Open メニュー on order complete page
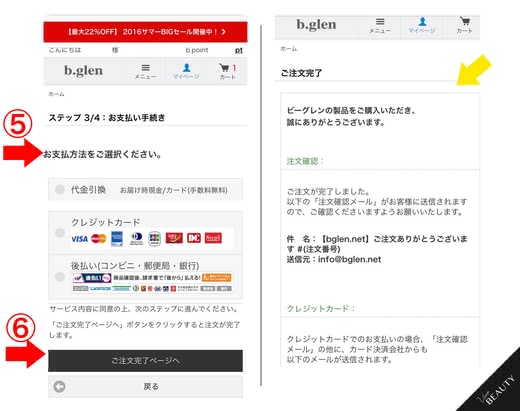 (380, 26)
